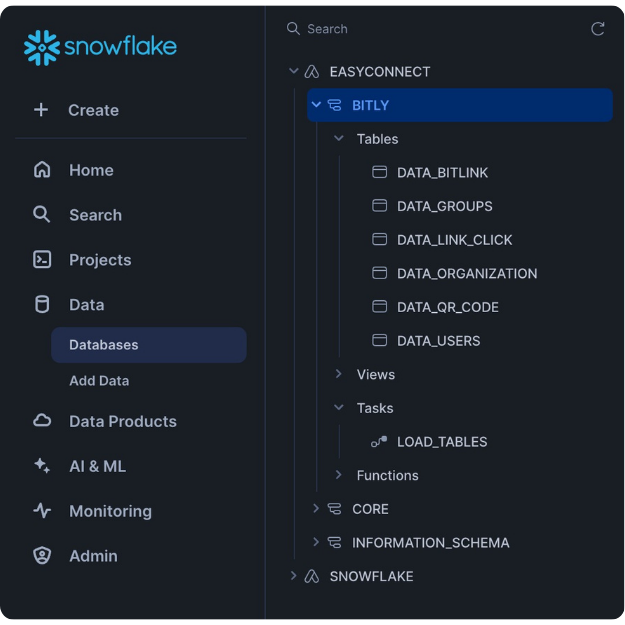Click the Home house icon

(42, 170)
